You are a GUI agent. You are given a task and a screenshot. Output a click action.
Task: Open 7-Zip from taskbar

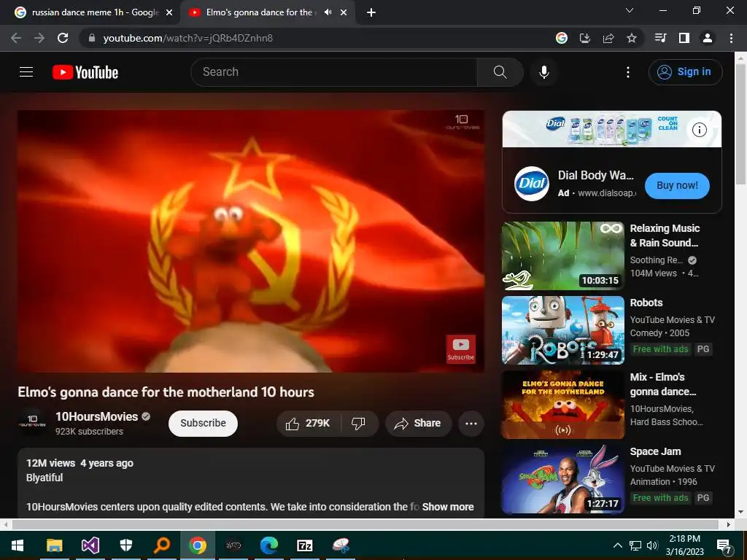pyautogui.click(x=304, y=545)
